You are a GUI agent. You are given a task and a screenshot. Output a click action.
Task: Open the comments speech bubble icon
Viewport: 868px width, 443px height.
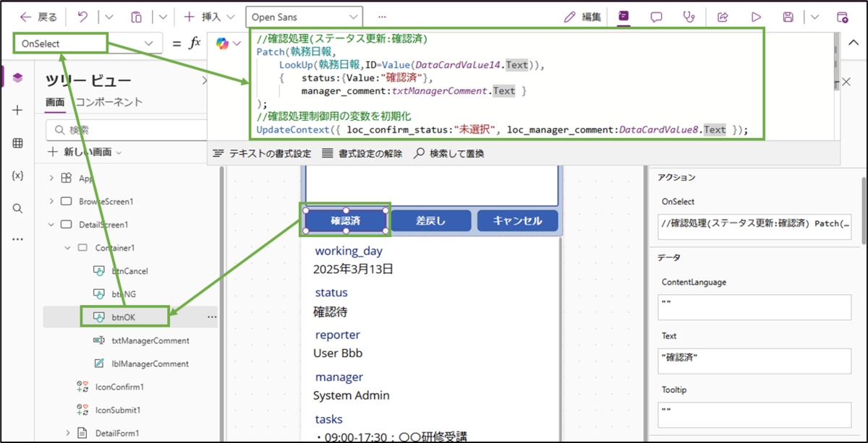click(657, 17)
